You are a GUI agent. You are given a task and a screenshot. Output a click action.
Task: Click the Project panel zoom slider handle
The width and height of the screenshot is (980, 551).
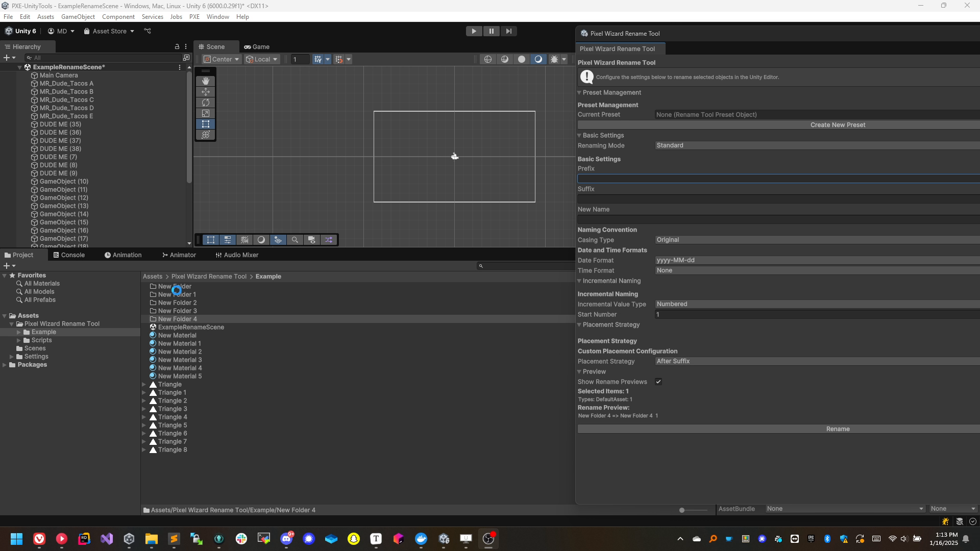(682, 510)
